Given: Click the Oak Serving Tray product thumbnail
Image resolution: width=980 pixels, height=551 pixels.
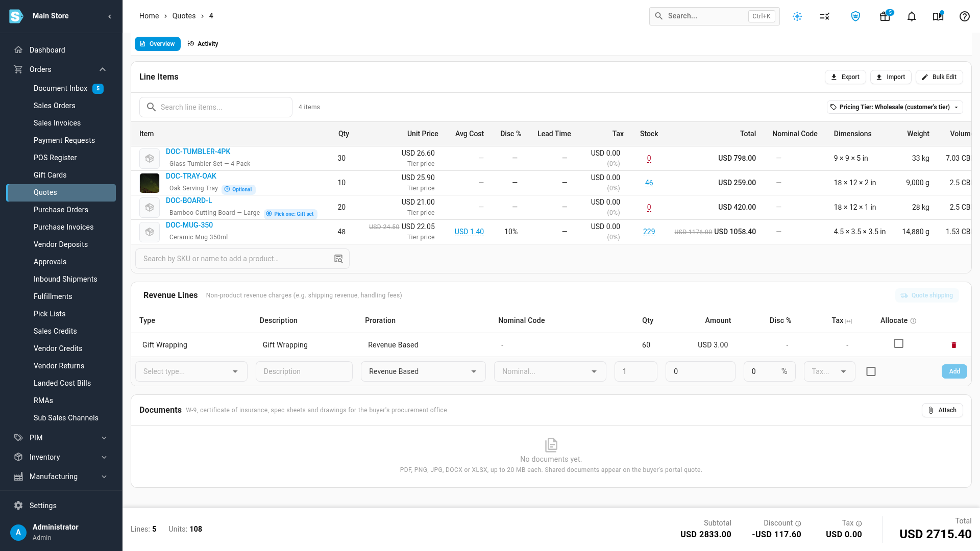Looking at the screenshot, I should coord(150,183).
